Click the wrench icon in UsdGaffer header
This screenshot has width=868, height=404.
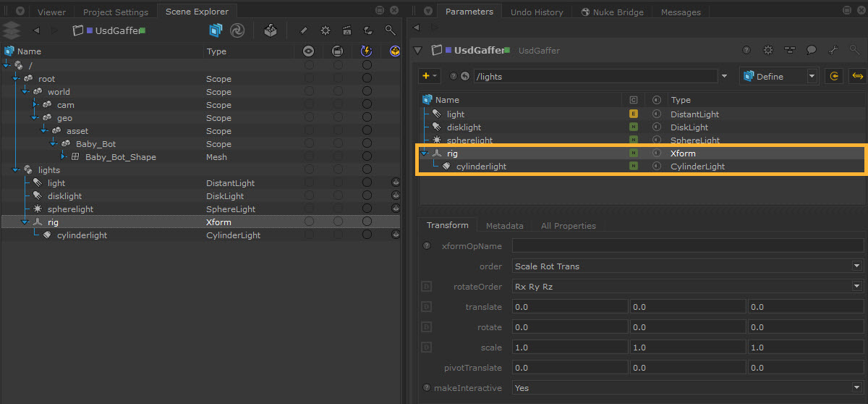833,51
